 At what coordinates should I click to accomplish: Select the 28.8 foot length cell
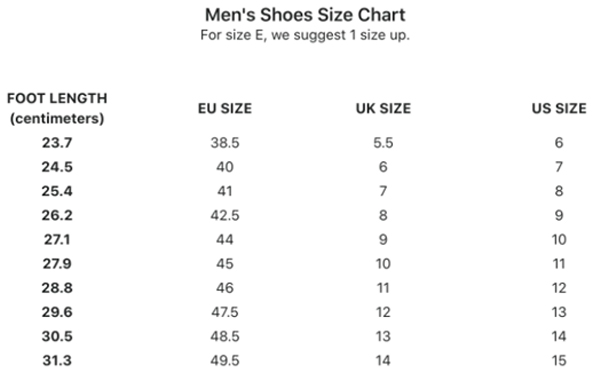click(57, 288)
